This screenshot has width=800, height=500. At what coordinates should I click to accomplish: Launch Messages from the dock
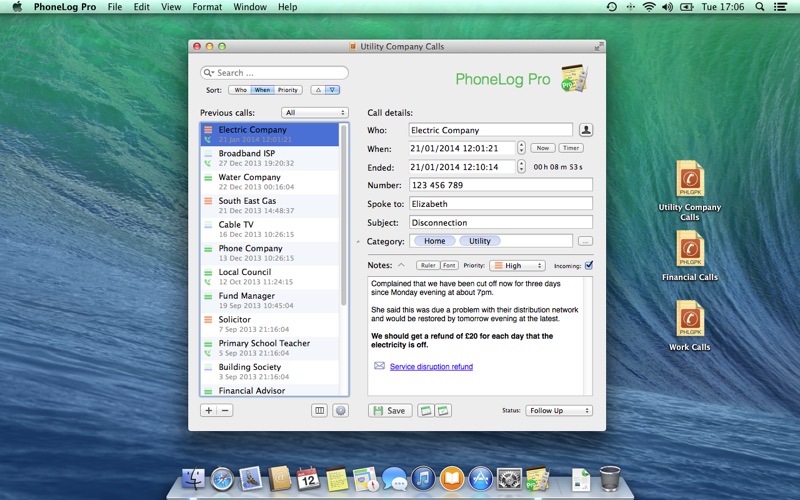394,479
